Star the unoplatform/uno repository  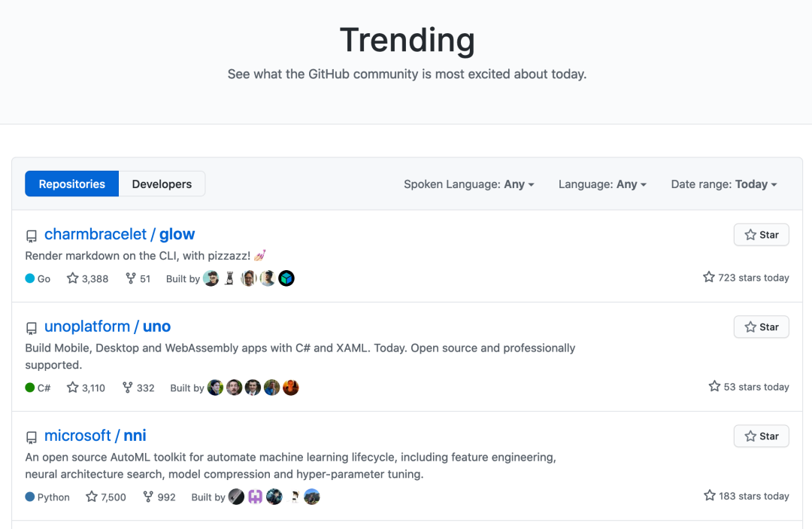pos(761,327)
